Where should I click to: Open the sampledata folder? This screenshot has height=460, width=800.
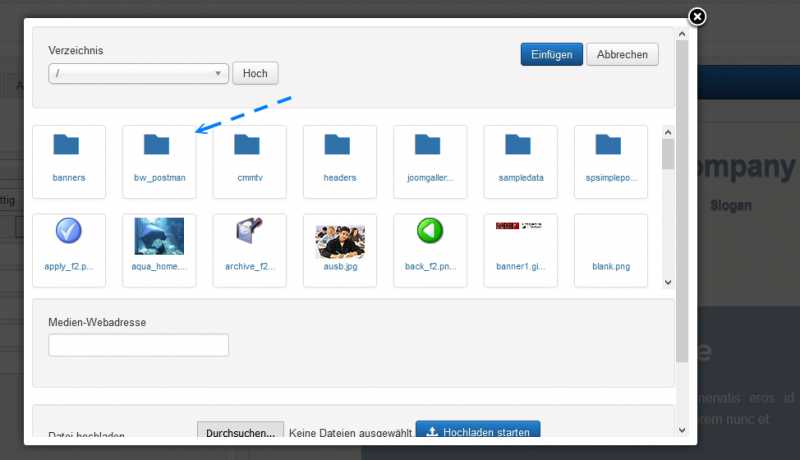(519, 145)
